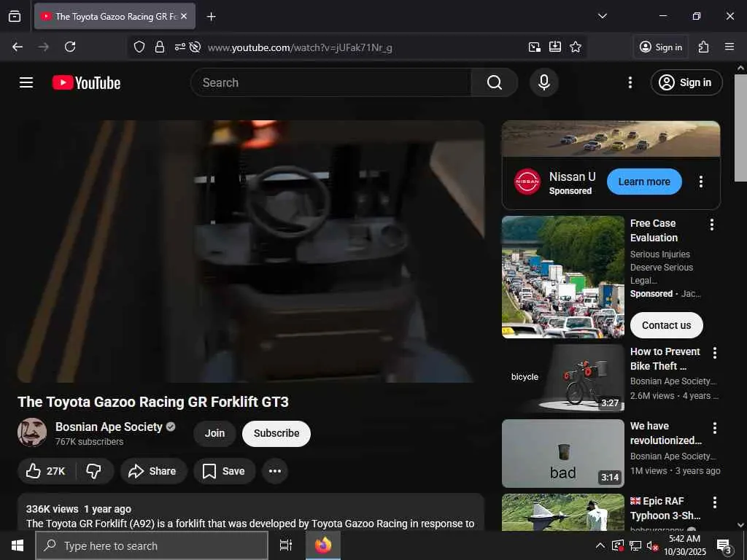This screenshot has width=747, height=560.
Task: Open Firefox extensions puzzle icon
Action: (x=703, y=47)
